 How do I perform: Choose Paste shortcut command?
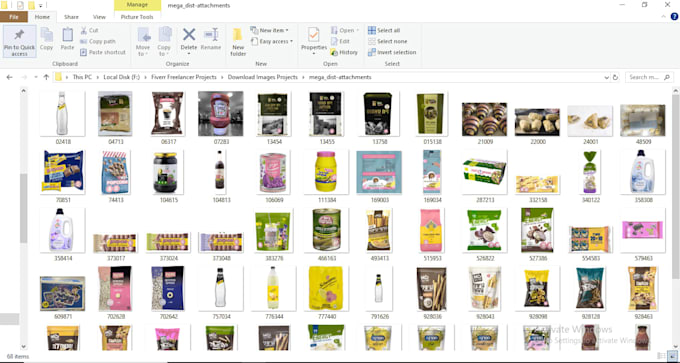[x=103, y=52]
